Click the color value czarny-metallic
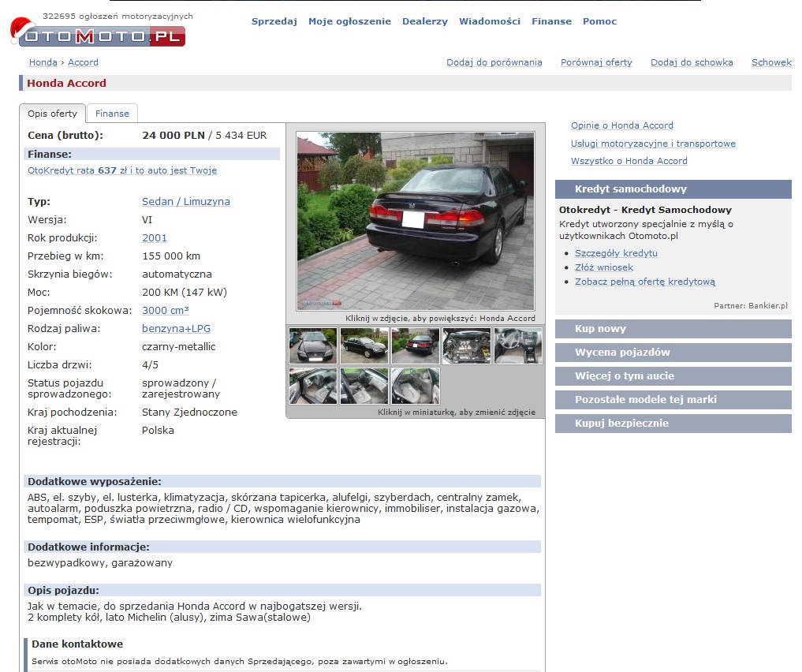Screen dimensions: 802x672 pyautogui.click(x=178, y=347)
